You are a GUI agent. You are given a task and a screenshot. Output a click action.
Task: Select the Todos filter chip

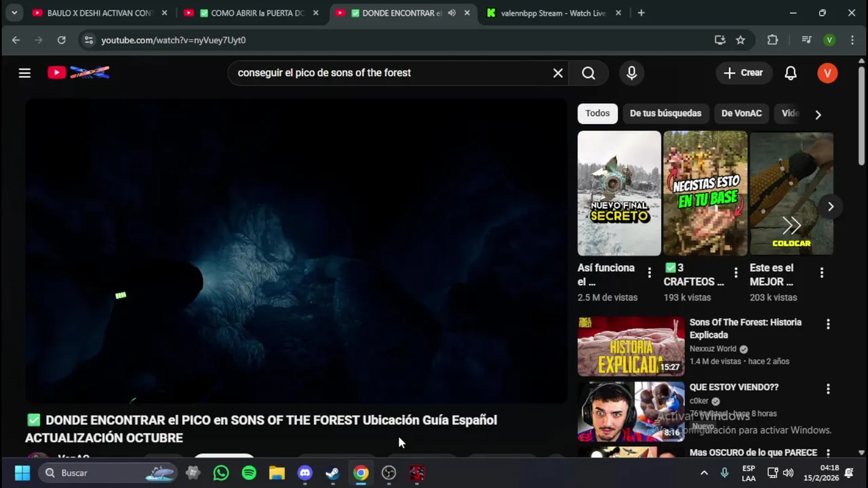point(597,113)
